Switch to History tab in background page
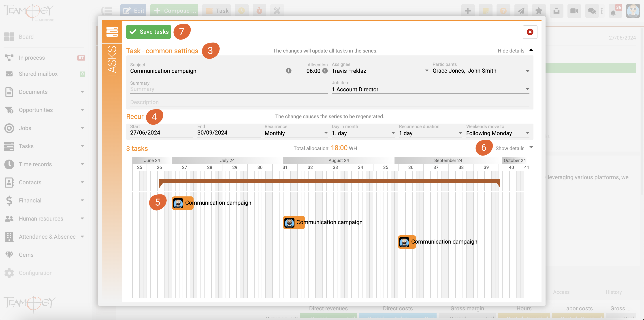The image size is (644, 320). (614, 292)
